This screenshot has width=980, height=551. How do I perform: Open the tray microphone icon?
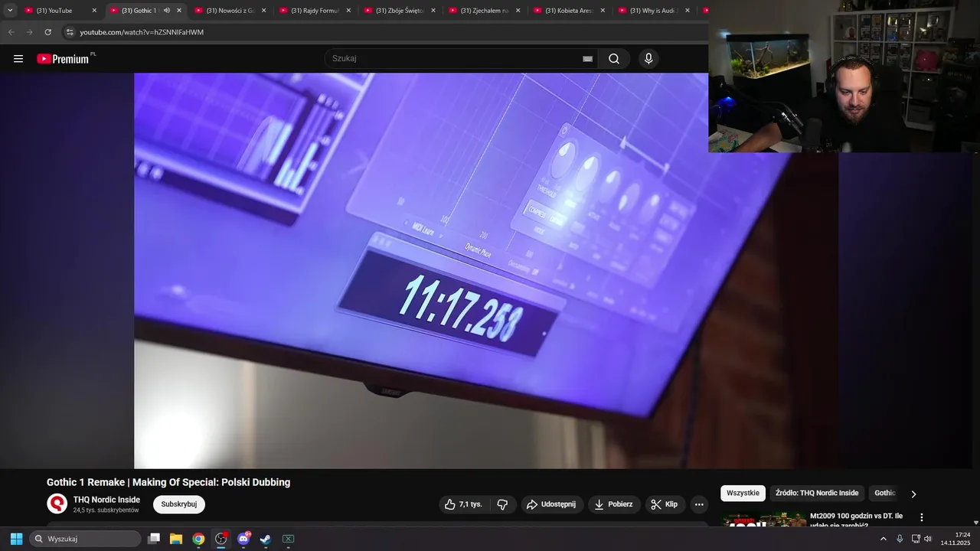(900, 539)
